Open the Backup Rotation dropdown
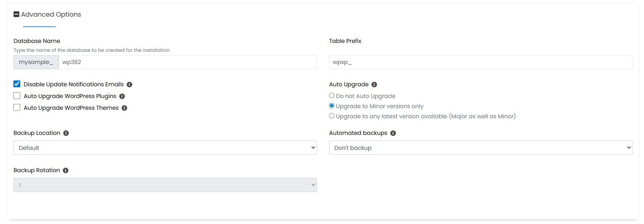This screenshot has width=644, height=224. coord(165,185)
